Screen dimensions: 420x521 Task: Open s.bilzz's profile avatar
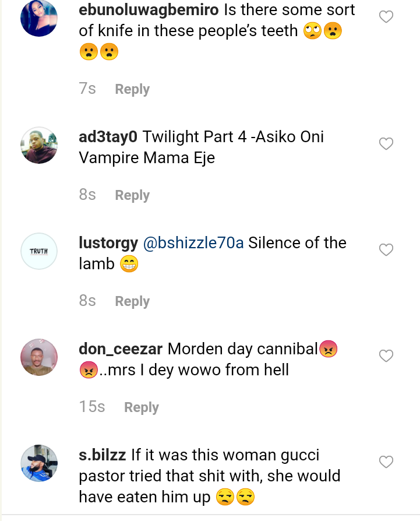pos(39,463)
